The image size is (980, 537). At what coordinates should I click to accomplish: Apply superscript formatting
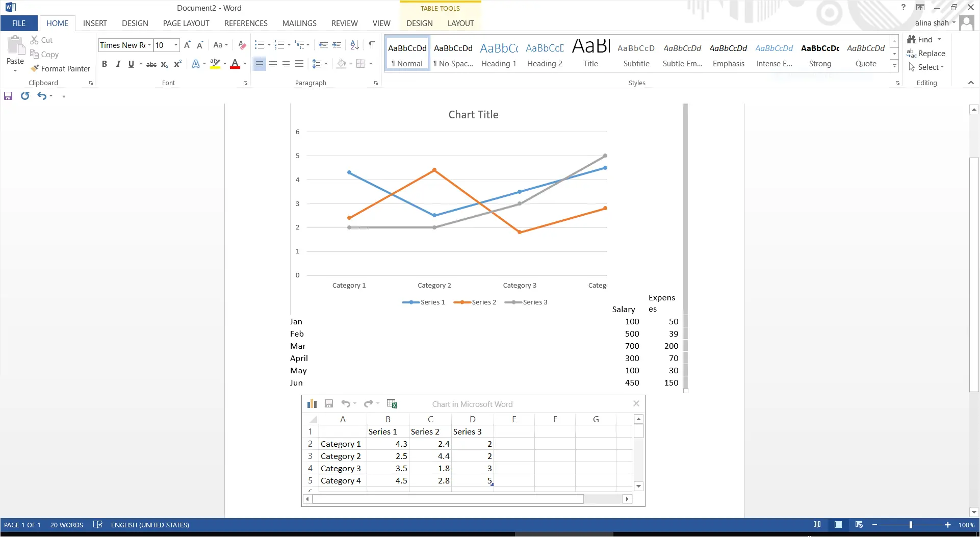click(x=177, y=64)
